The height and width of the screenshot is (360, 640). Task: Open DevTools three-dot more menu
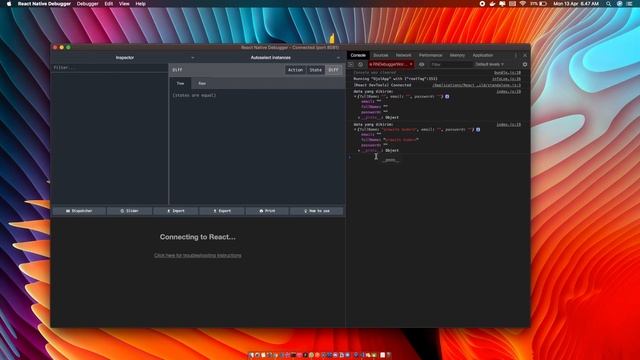(x=516, y=55)
